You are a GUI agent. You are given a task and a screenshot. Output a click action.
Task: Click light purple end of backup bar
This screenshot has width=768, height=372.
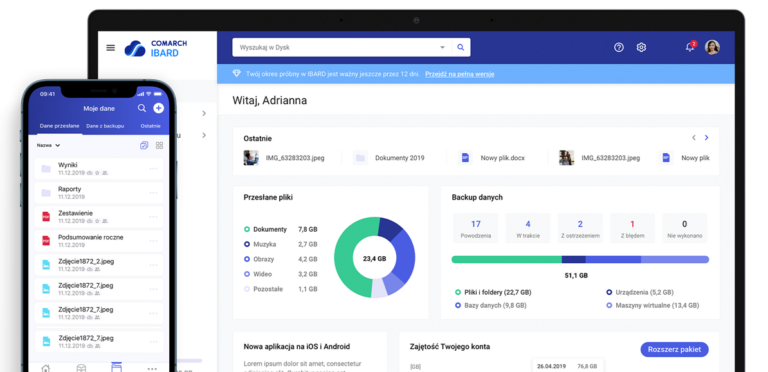point(675,259)
